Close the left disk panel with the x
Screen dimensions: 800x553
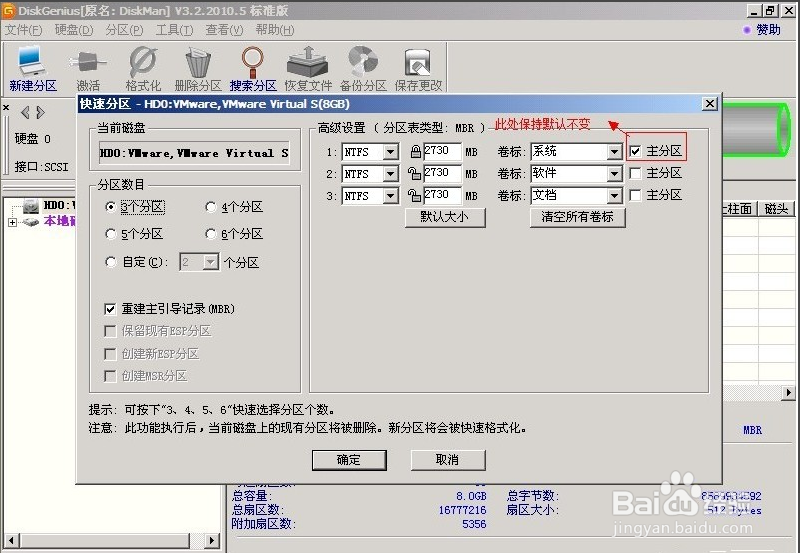pos(6,108)
